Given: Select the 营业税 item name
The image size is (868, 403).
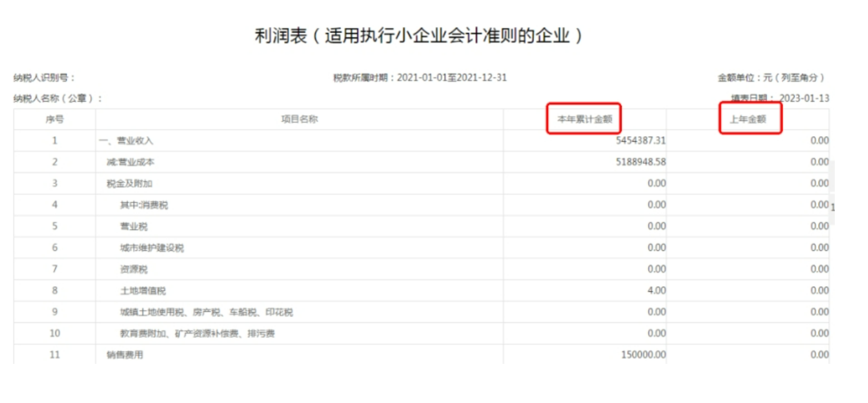Looking at the screenshot, I should click(x=134, y=227).
